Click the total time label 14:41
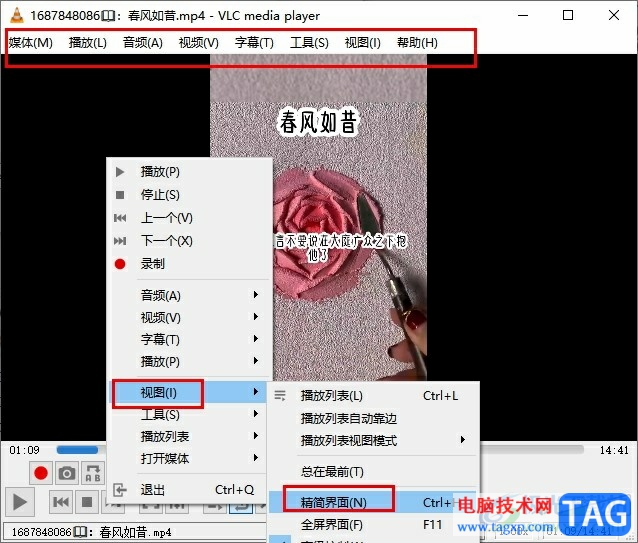 coord(614,450)
